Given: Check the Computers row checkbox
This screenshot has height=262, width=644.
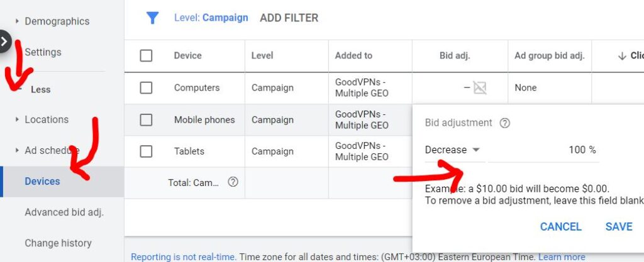Looking at the screenshot, I should click(x=146, y=88).
